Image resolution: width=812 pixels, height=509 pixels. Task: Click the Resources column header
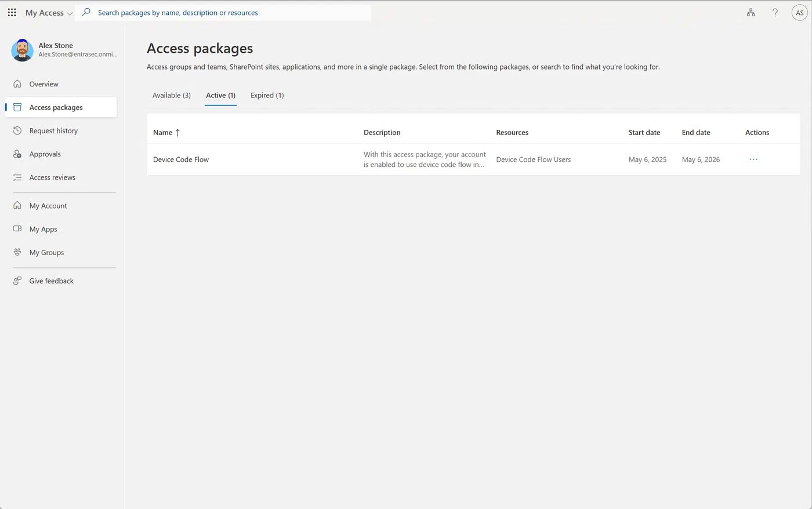pyautogui.click(x=512, y=132)
